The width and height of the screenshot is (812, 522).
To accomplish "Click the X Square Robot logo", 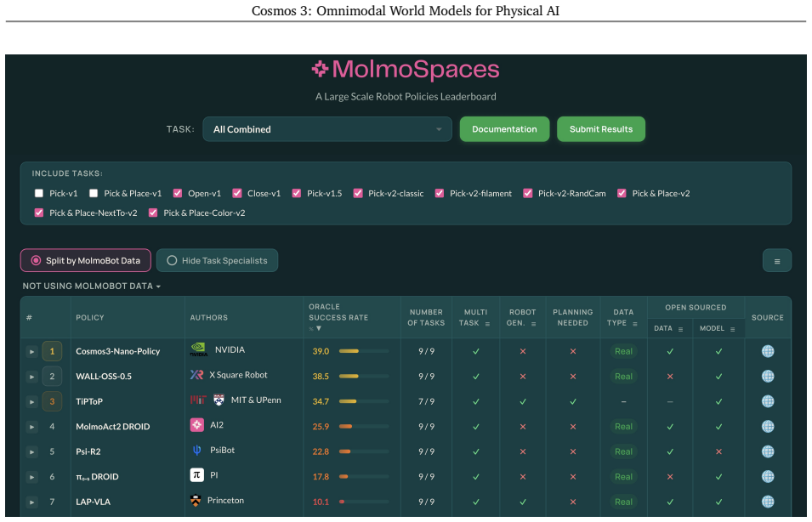I will (x=196, y=374).
